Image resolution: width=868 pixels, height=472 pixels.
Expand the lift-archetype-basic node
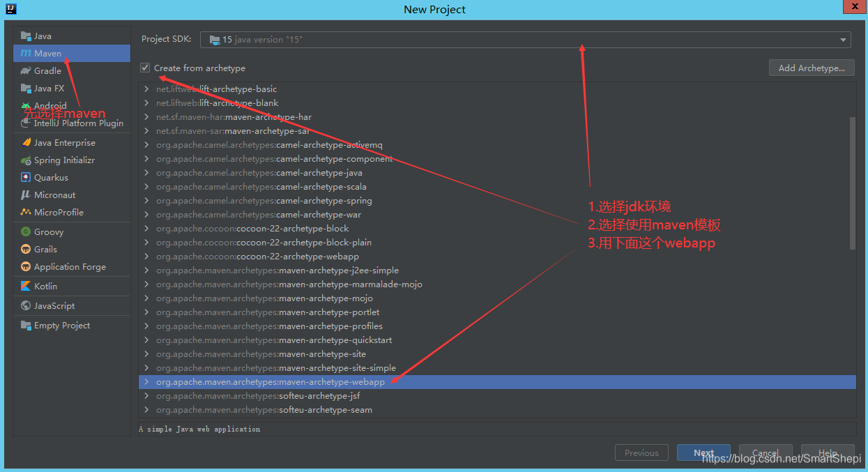point(146,89)
